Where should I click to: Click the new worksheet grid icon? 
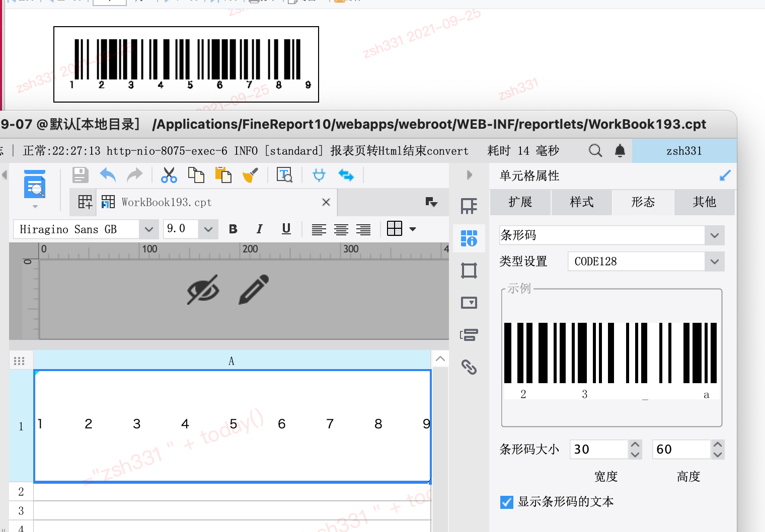click(85, 202)
